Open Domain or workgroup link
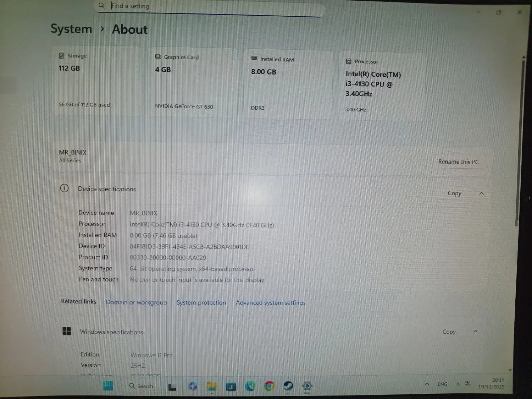This screenshot has height=399, width=532. pyautogui.click(x=136, y=302)
